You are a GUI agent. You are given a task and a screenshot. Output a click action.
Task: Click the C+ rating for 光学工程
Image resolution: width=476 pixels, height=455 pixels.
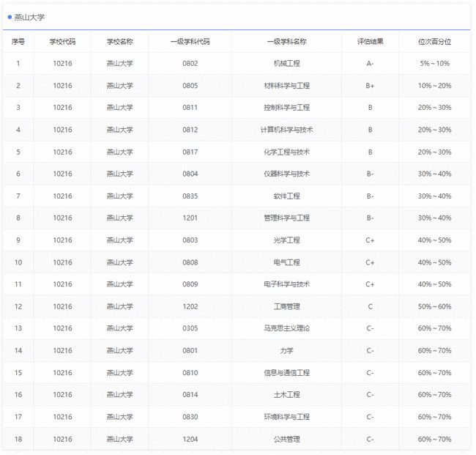click(370, 240)
